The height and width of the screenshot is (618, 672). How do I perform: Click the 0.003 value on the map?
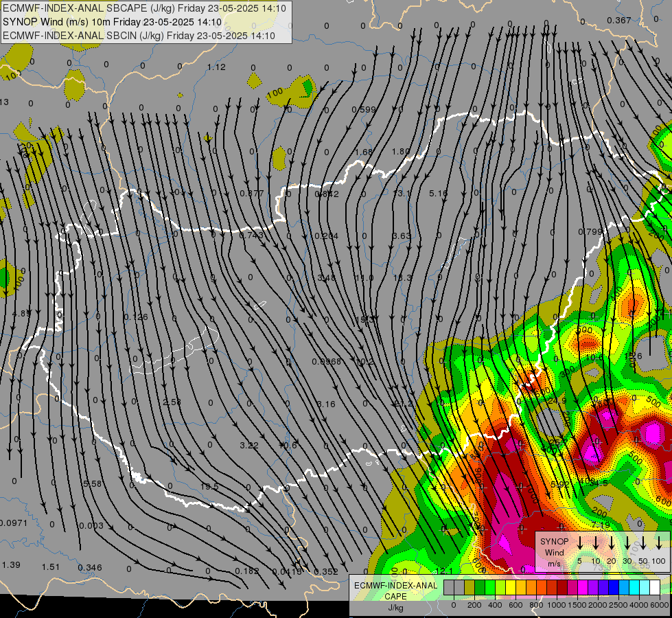click(91, 525)
